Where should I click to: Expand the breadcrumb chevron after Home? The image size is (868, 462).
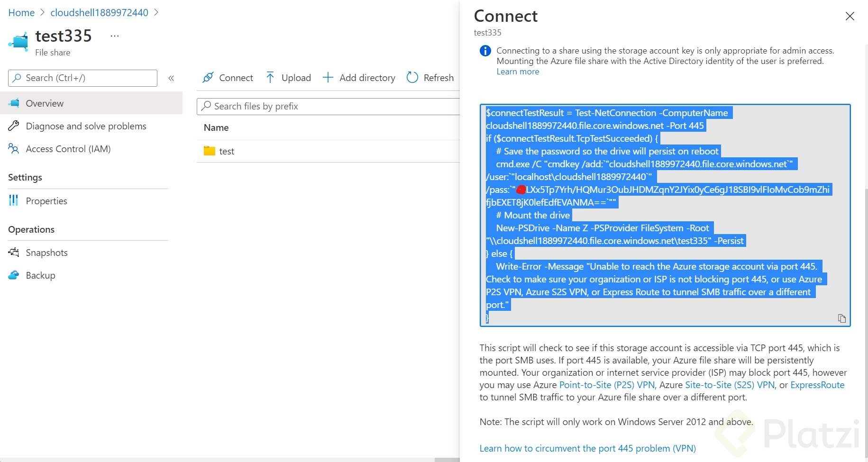42,12
